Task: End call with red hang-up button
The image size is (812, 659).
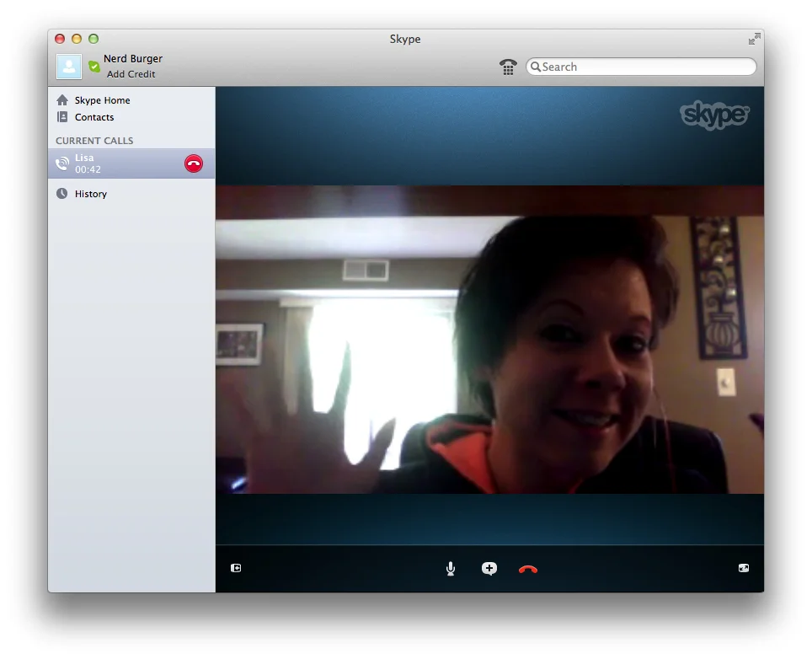Action: pyautogui.click(x=528, y=570)
